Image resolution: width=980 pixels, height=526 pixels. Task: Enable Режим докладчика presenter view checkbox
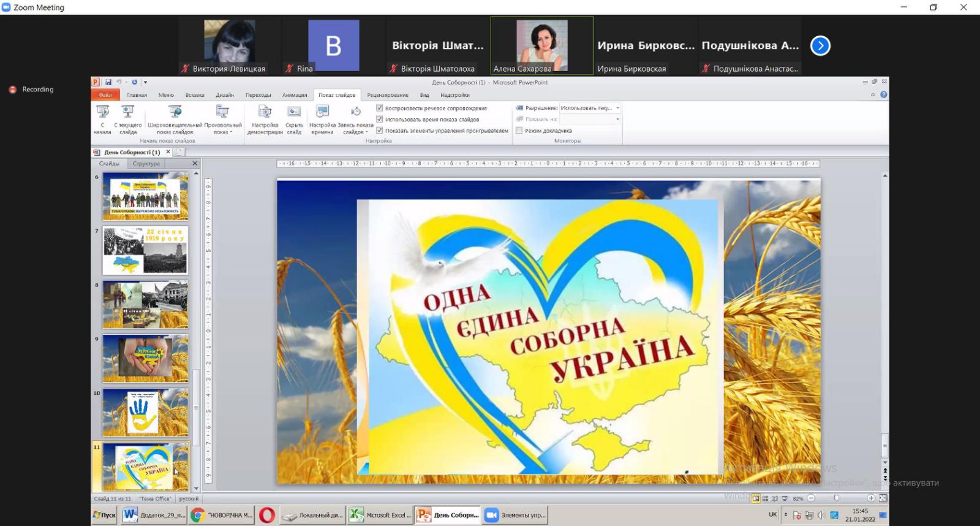(x=519, y=131)
